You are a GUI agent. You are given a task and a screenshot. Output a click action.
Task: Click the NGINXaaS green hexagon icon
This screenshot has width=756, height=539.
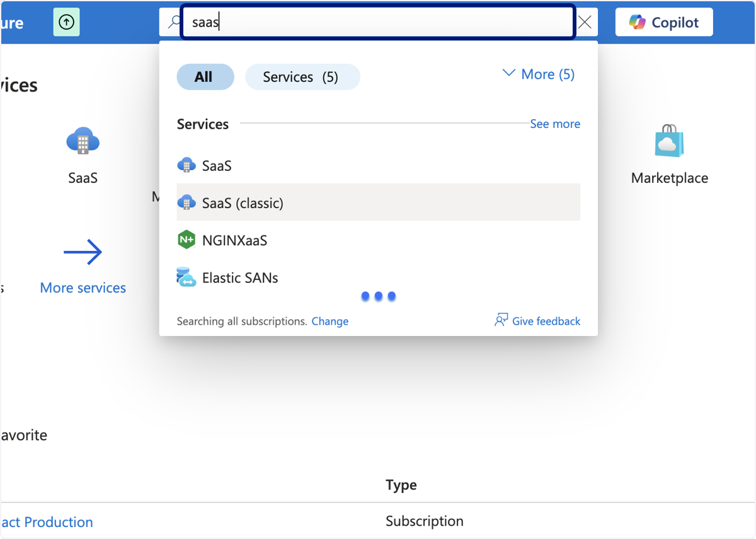pyautogui.click(x=186, y=240)
